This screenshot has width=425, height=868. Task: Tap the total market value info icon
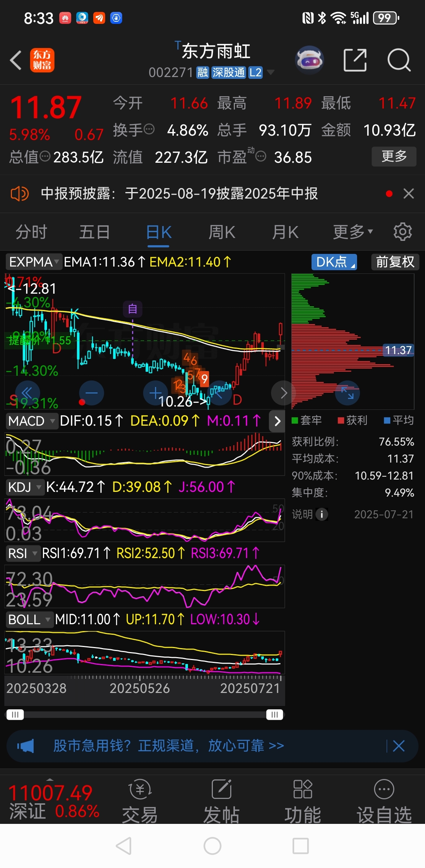click(45, 156)
